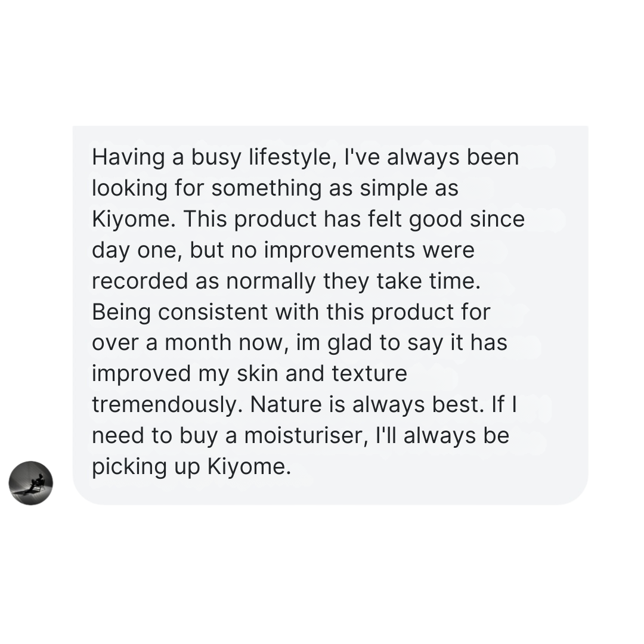Click the phrase "busy lifestyle"
The image size is (644, 644).
click(260, 157)
